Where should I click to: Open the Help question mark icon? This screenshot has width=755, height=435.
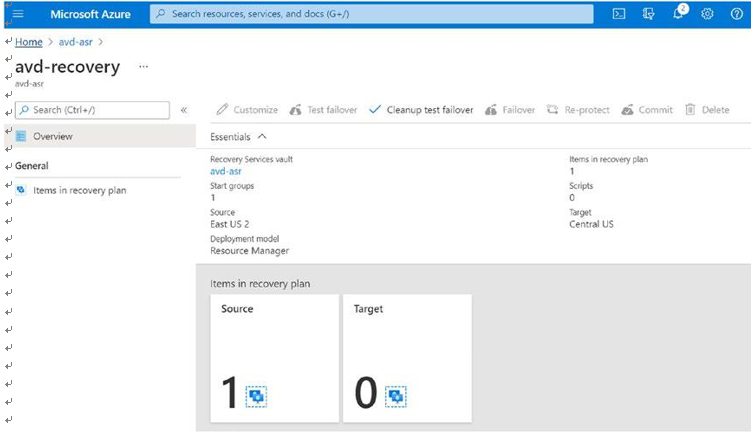click(736, 14)
